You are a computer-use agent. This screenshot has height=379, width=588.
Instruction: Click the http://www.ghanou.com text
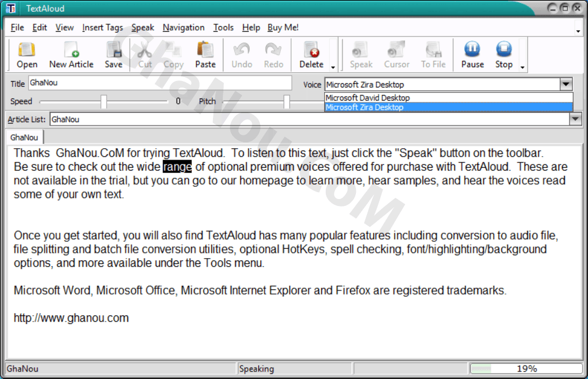(71, 318)
